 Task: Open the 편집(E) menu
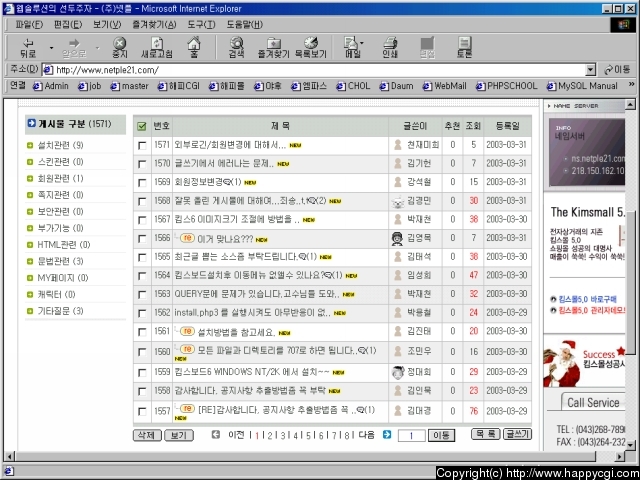click(x=68, y=24)
